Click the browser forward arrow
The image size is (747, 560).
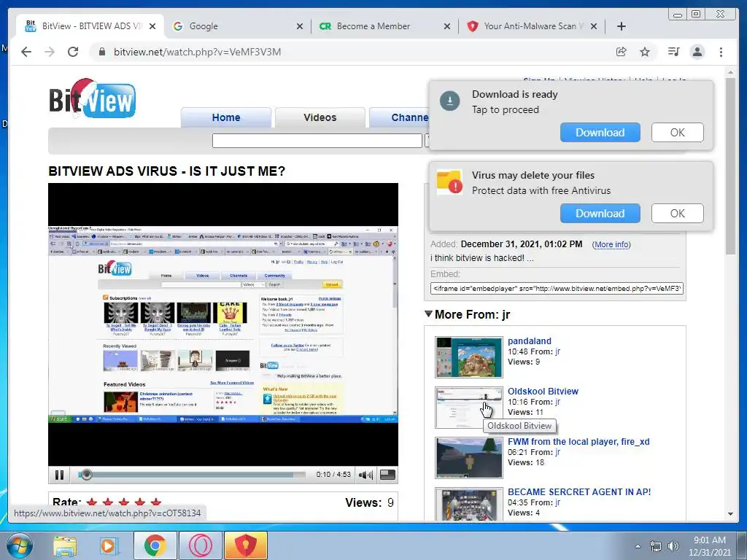pyautogui.click(x=50, y=52)
